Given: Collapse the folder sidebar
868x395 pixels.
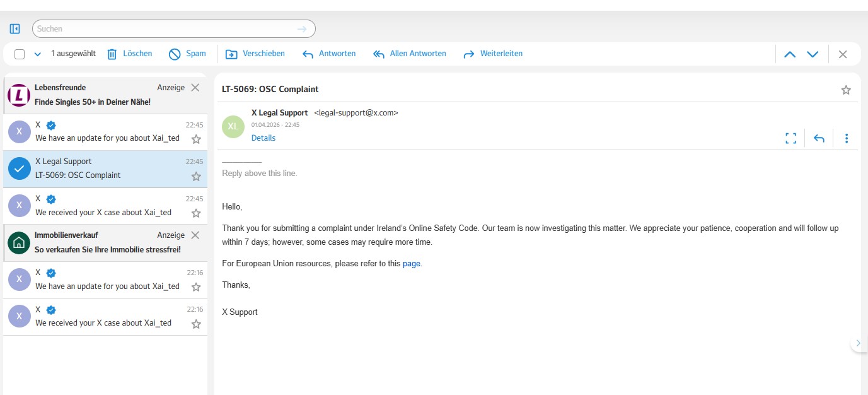Looking at the screenshot, I should [x=14, y=28].
